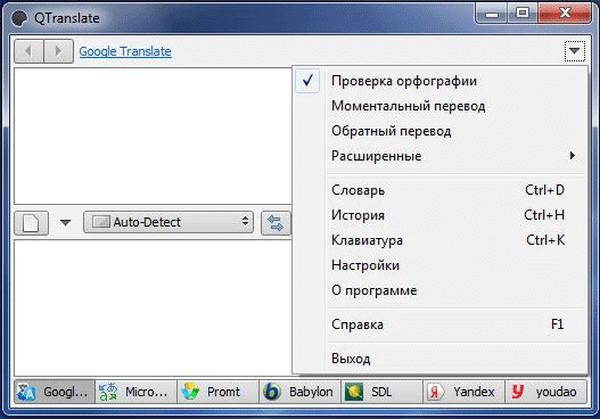Switch to the Babylon service tab

[300, 392]
